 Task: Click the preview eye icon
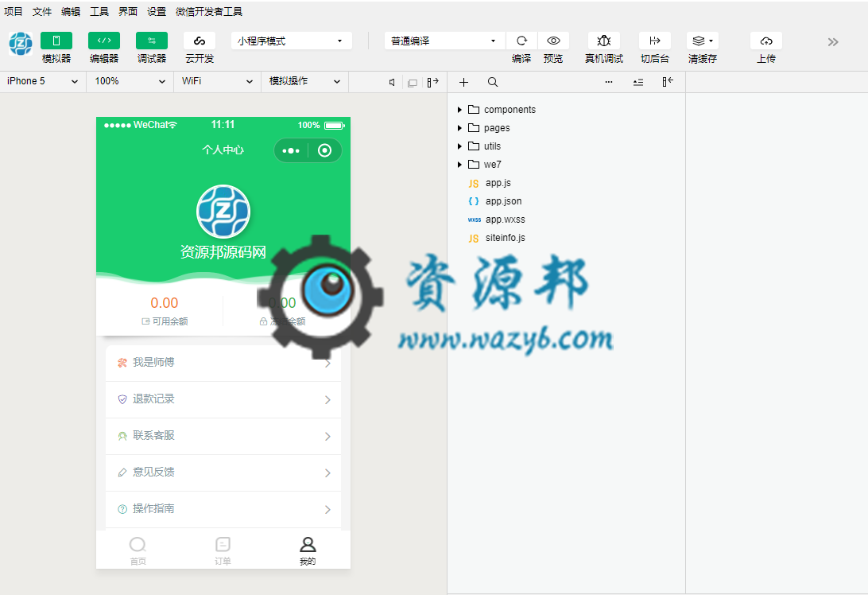553,41
